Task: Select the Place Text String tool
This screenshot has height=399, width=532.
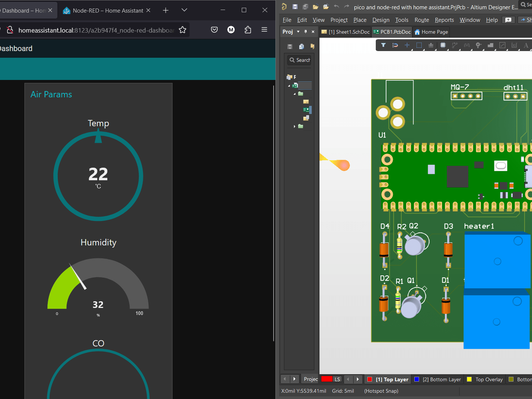Action: click(x=526, y=45)
